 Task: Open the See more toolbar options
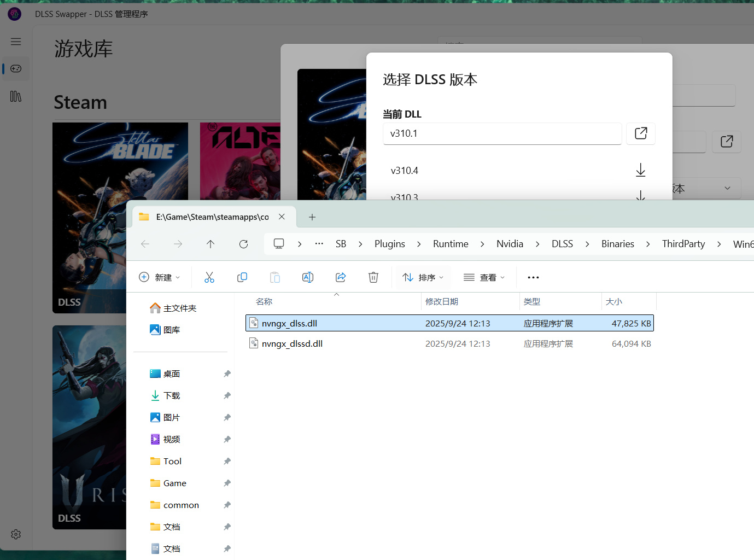point(533,277)
